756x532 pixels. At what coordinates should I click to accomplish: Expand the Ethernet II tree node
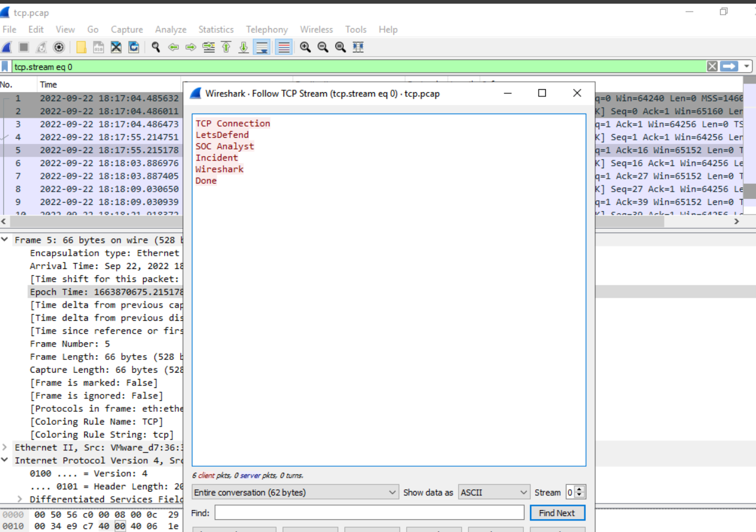[5, 447]
